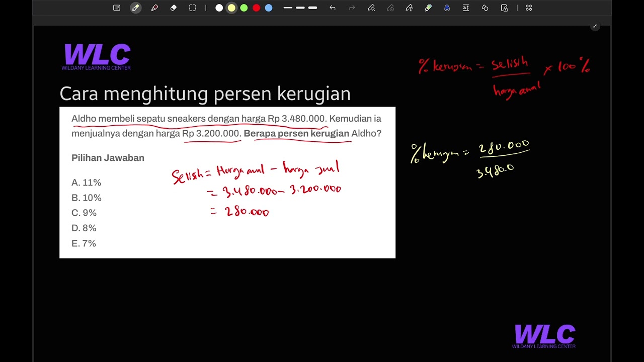This screenshot has height=362, width=644.
Task: Click the collapse icon at top-right corner
Action: 595,26
